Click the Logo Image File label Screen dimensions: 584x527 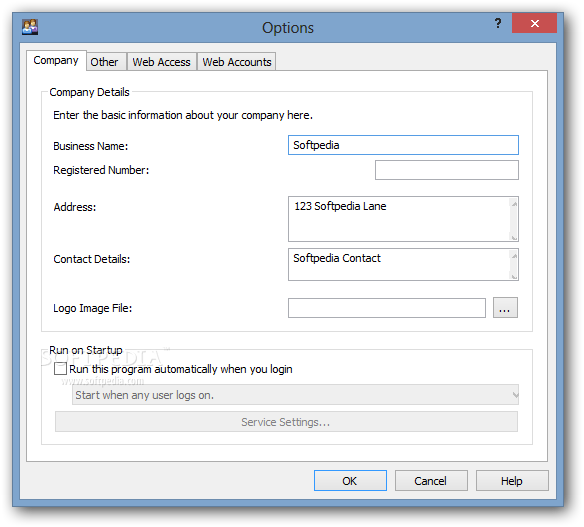click(92, 308)
